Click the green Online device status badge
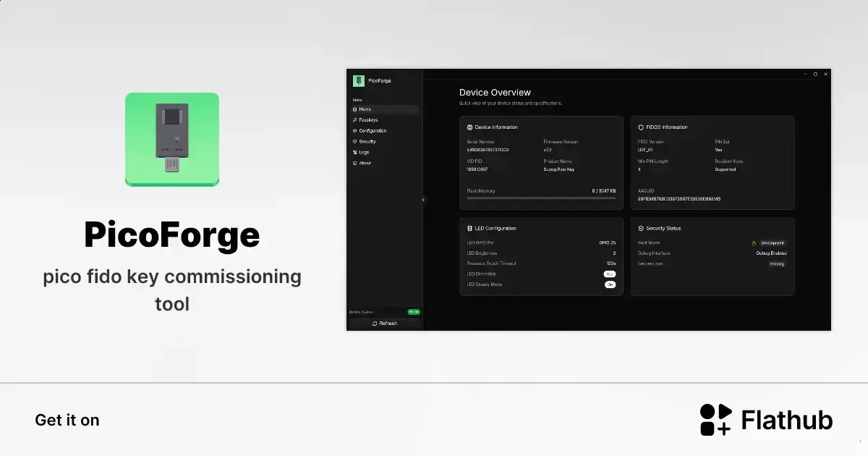 tap(414, 312)
